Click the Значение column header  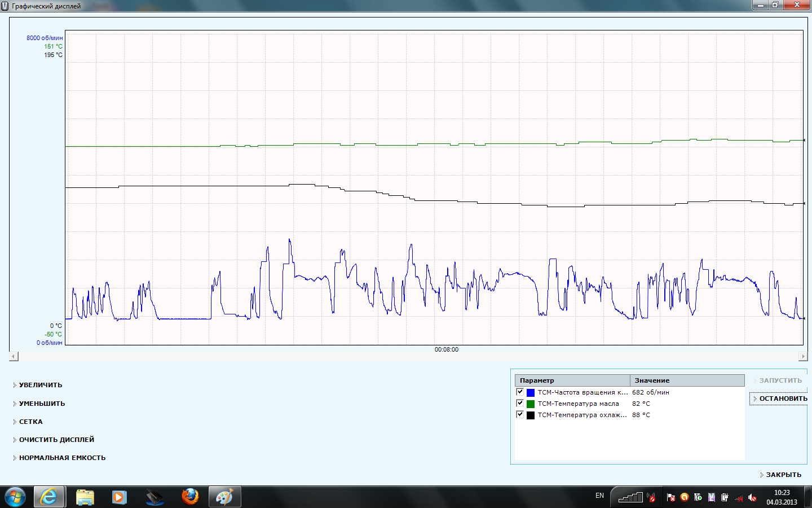pyautogui.click(x=687, y=380)
